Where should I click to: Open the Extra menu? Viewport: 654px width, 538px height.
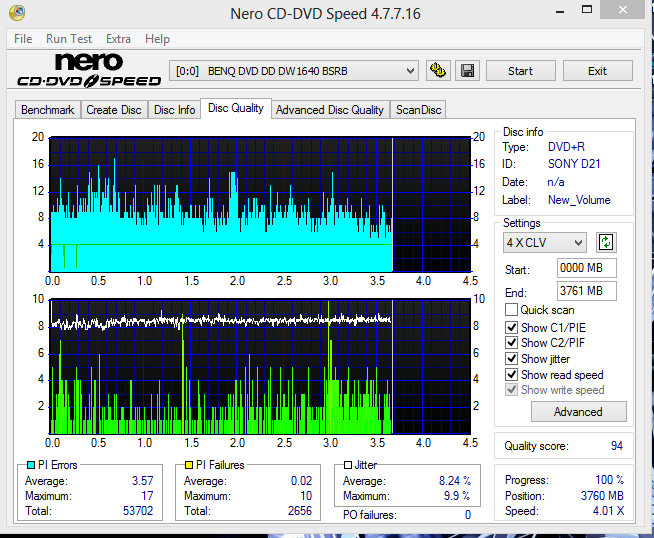pyautogui.click(x=118, y=39)
